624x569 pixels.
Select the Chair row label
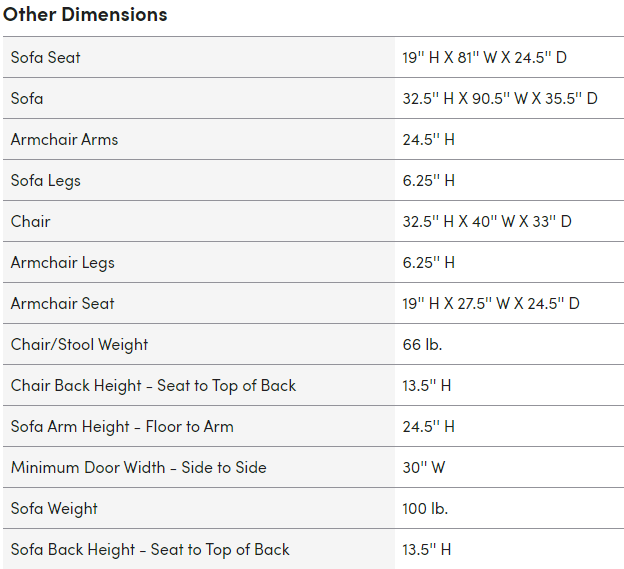31,221
